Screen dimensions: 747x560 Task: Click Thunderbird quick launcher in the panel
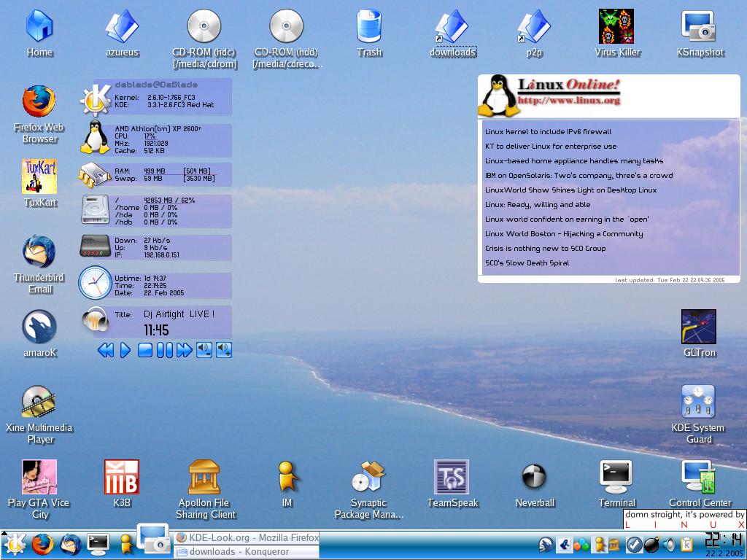71,544
